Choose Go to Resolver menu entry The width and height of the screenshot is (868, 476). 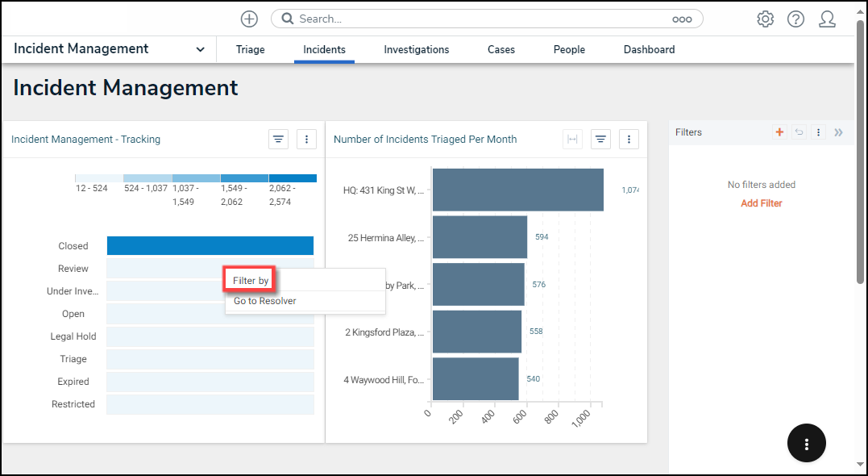click(x=265, y=301)
